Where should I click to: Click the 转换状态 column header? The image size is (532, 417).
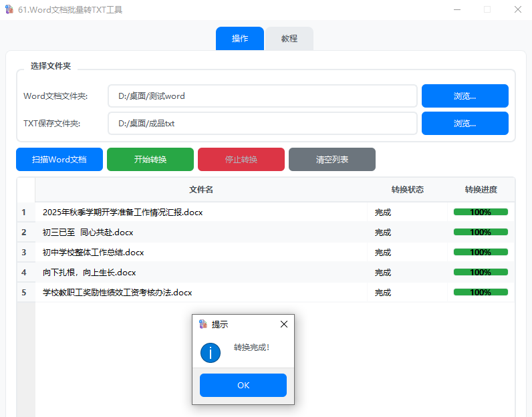407,190
